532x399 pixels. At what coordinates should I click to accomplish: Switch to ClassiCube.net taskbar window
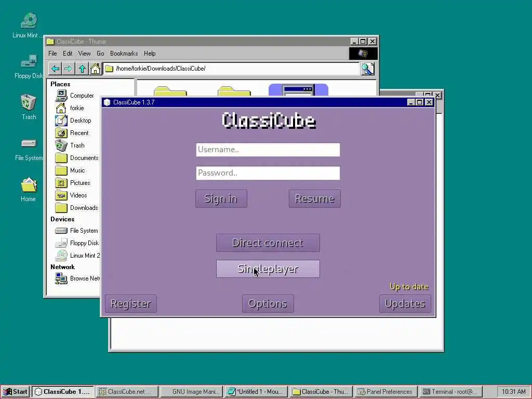[x=127, y=392]
